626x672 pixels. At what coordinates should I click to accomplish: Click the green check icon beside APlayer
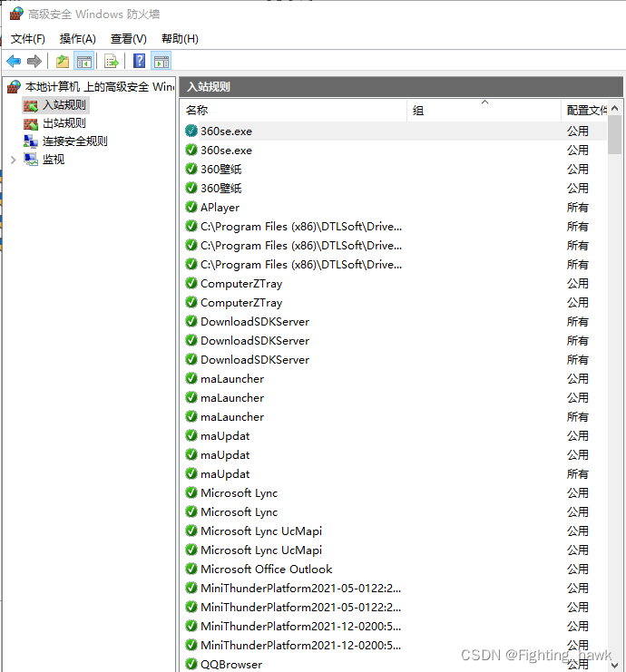(x=191, y=207)
